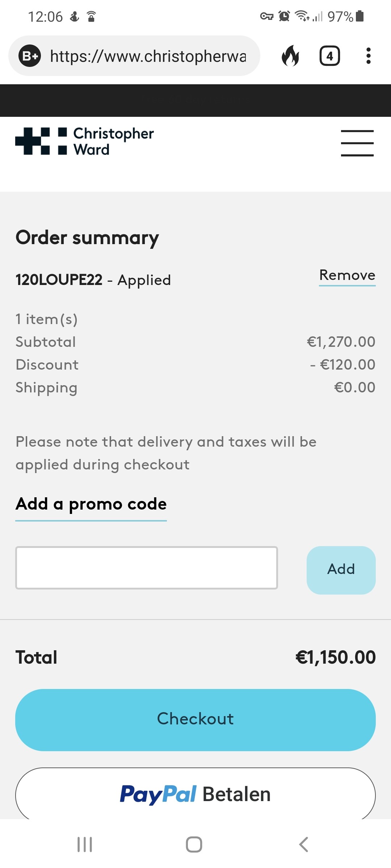The image size is (391, 868).
Task: Open Android recent apps button
Action: pyautogui.click(x=85, y=844)
